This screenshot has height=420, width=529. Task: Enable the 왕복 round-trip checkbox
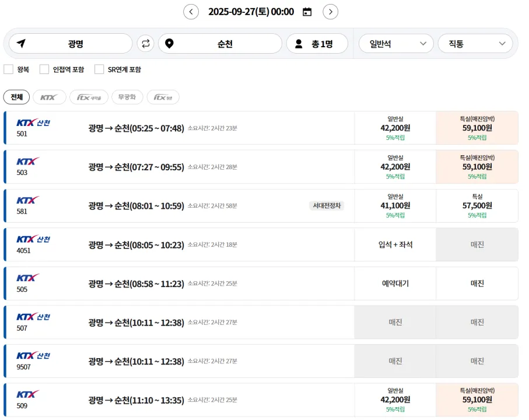click(x=9, y=69)
